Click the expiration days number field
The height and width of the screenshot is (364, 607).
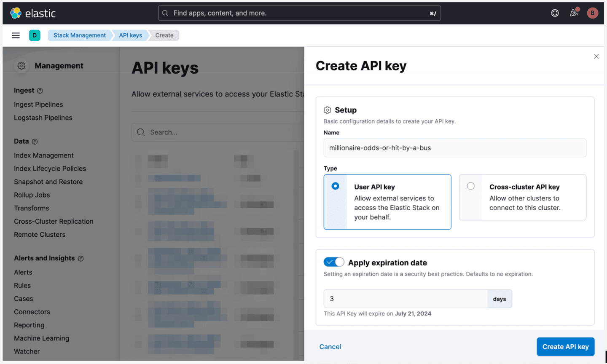[x=405, y=298]
